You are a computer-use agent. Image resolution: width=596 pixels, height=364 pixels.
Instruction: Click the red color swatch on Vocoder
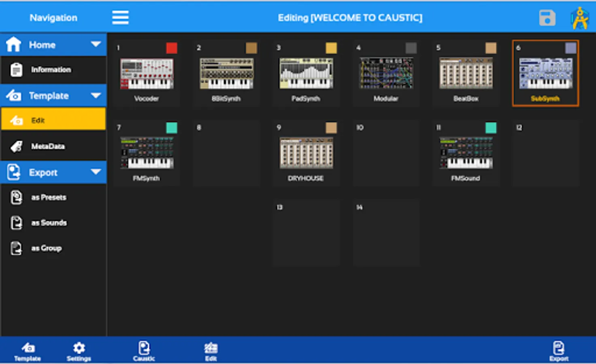coord(172,48)
